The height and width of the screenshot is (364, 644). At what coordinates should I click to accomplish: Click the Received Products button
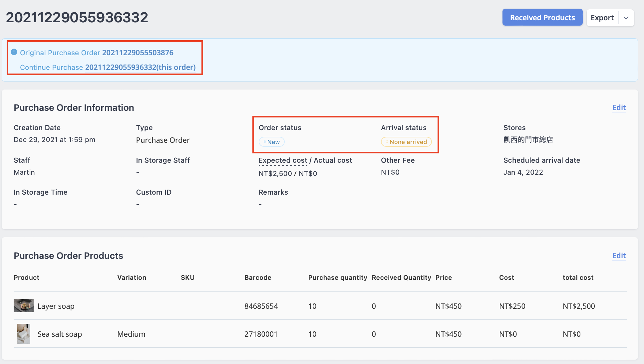pyautogui.click(x=542, y=18)
